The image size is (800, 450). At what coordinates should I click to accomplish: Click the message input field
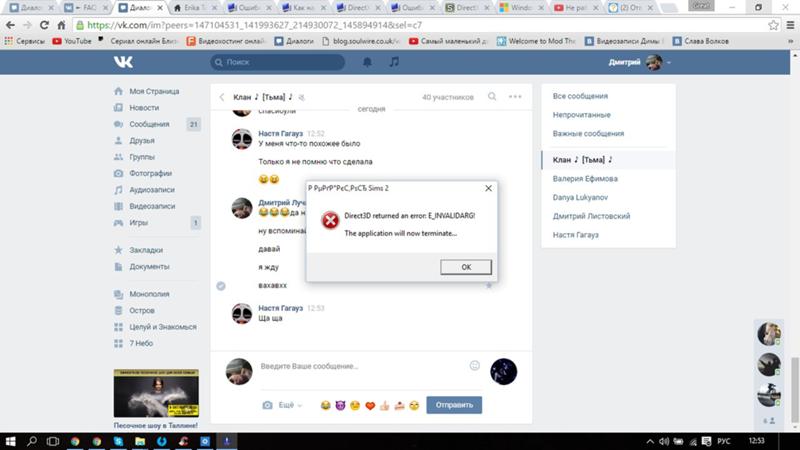click(x=363, y=366)
